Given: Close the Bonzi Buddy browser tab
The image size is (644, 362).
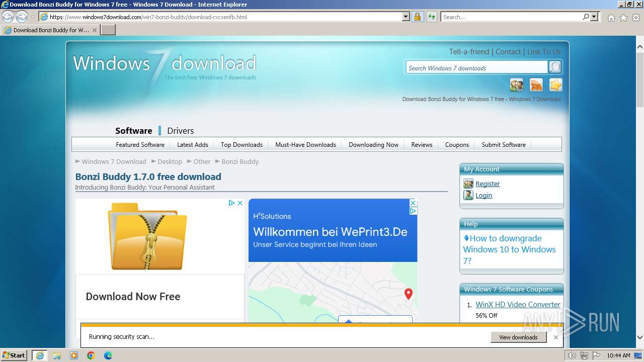Looking at the screenshot, I should [95, 30].
